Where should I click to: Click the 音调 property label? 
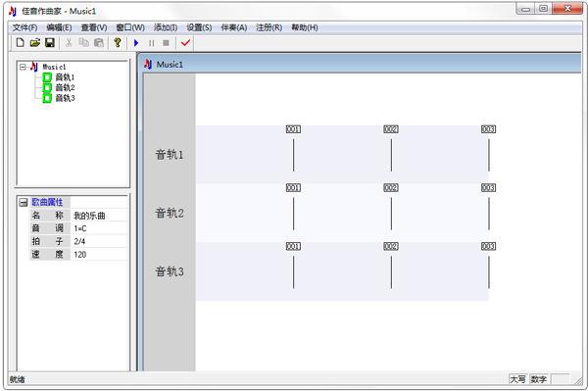(x=47, y=228)
